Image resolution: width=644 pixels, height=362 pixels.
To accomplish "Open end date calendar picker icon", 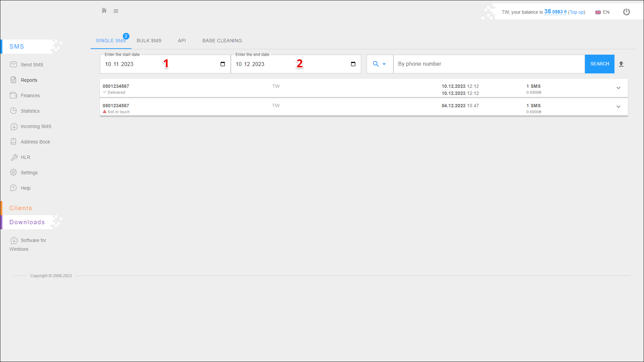I will pyautogui.click(x=353, y=64).
